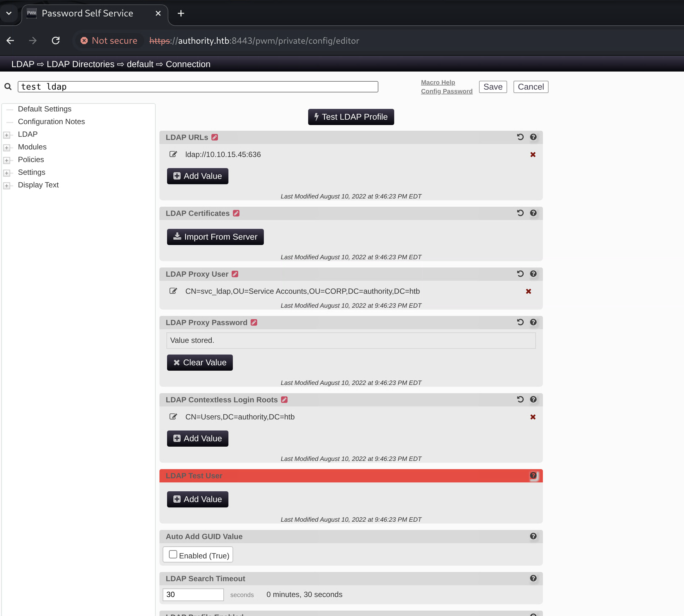Expand the Settings tree node
Screen dimensions: 684x616
click(6, 173)
